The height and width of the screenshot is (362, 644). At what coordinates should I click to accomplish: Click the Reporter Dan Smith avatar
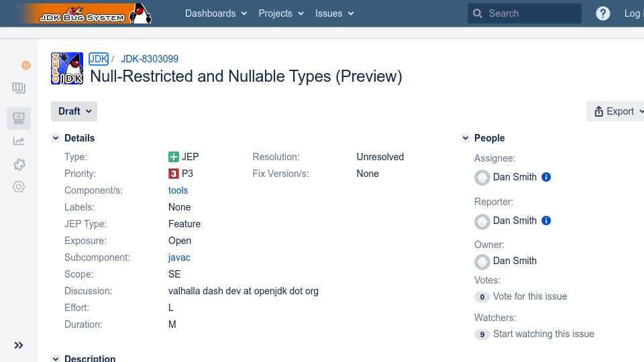pyautogui.click(x=482, y=222)
